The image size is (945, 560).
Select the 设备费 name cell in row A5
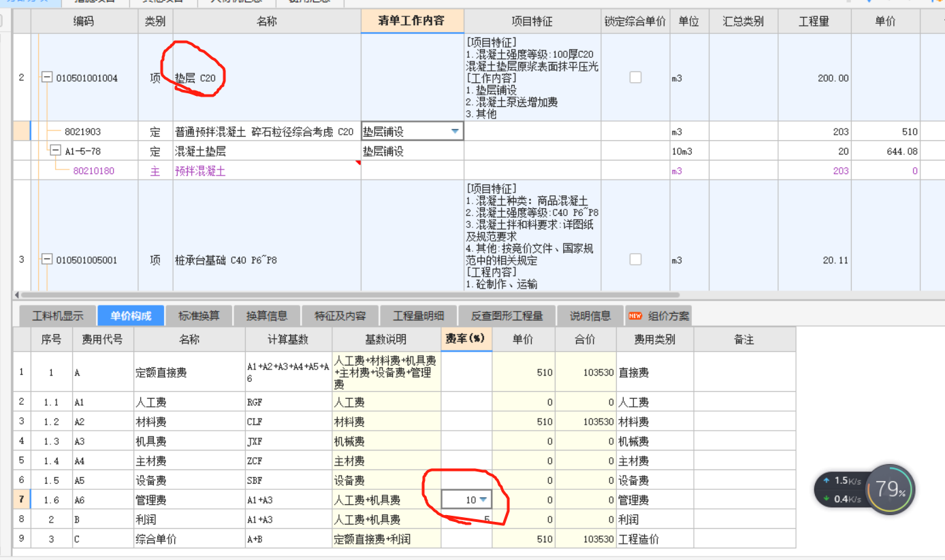[189, 480]
